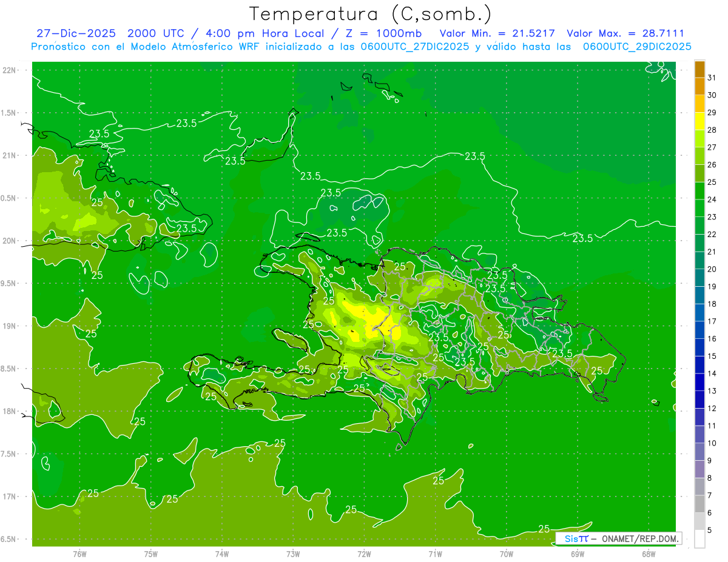Click the '73W' longitude axis label
The image size is (728, 562).
[293, 554]
